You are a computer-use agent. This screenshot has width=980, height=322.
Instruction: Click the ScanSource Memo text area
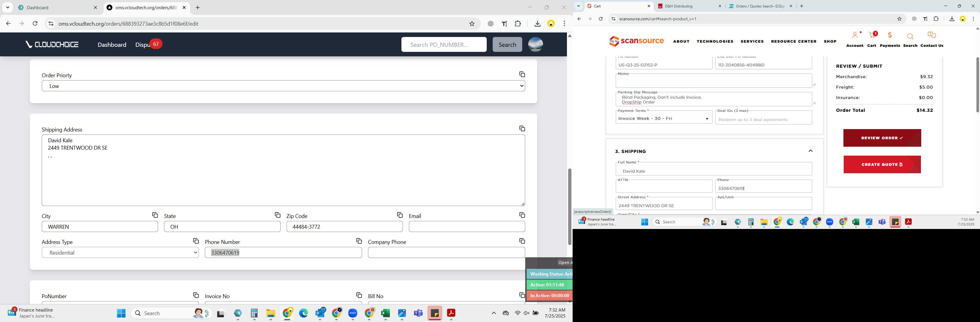pos(714,80)
